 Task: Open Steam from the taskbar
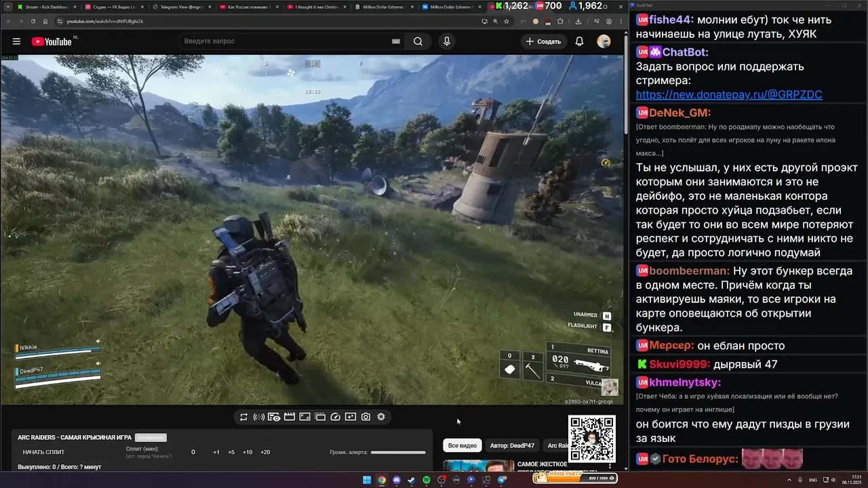click(x=412, y=480)
